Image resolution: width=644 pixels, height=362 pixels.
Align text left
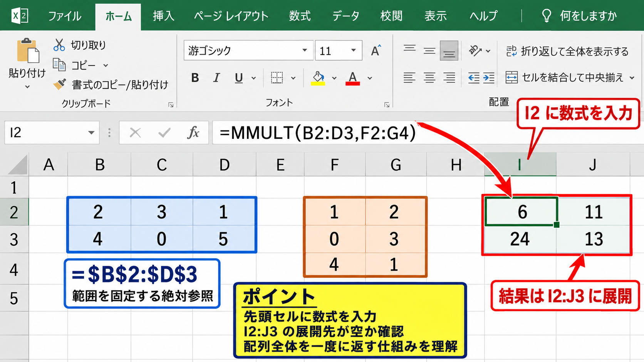[409, 78]
